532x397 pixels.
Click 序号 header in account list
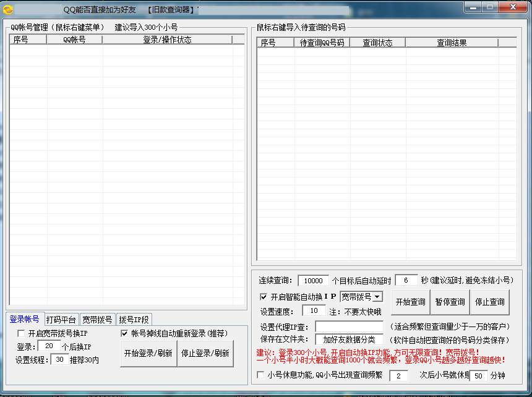pyautogui.click(x=28, y=40)
